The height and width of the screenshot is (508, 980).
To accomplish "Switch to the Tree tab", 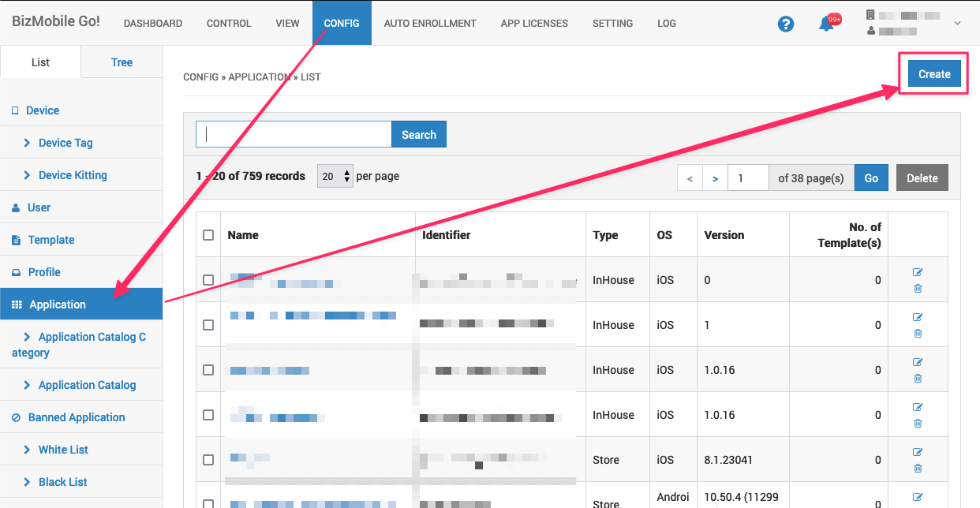I will click(x=122, y=62).
